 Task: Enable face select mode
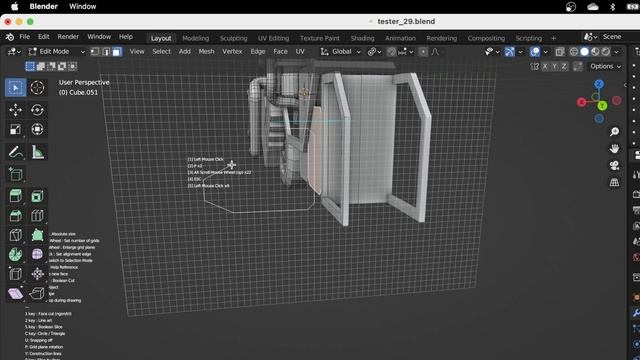(x=117, y=52)
